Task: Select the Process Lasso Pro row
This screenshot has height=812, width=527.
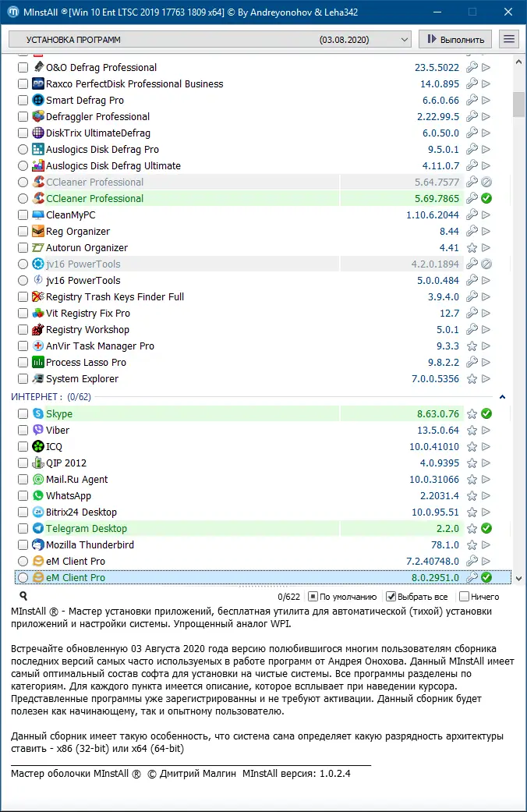Action: 263,363
